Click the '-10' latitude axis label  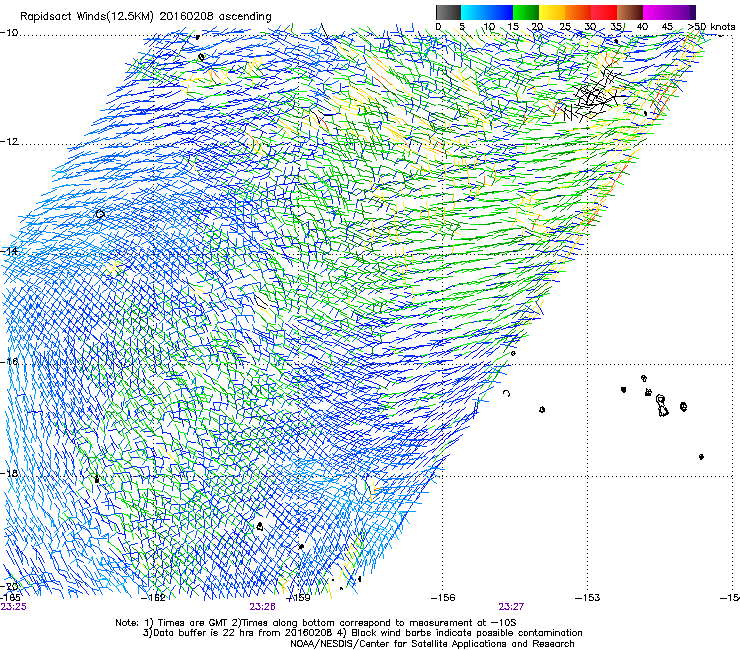pos(9,33)
